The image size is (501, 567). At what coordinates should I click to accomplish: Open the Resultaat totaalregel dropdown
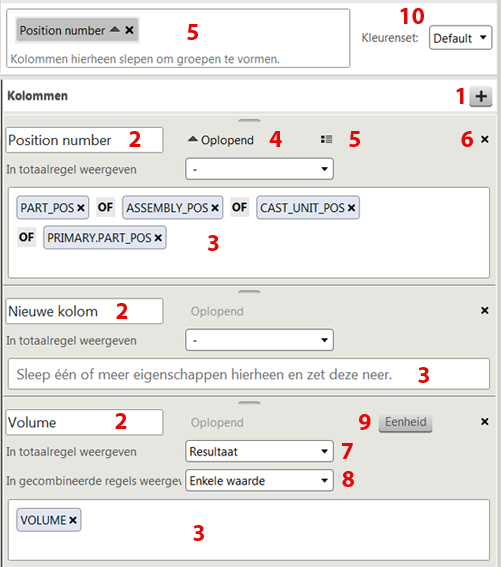(259, 451)
